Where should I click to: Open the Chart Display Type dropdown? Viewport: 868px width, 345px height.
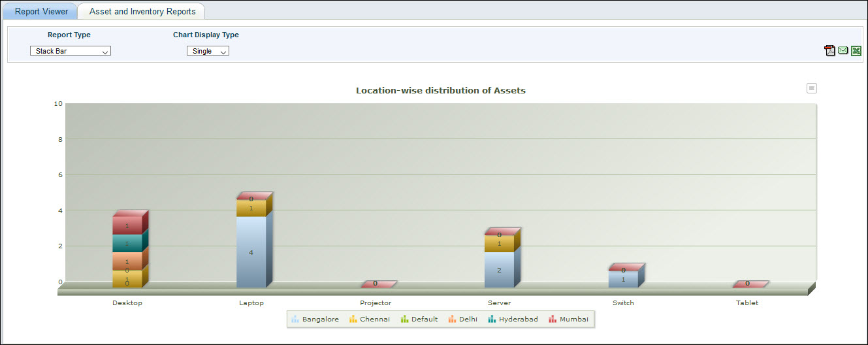click(208, 51)
